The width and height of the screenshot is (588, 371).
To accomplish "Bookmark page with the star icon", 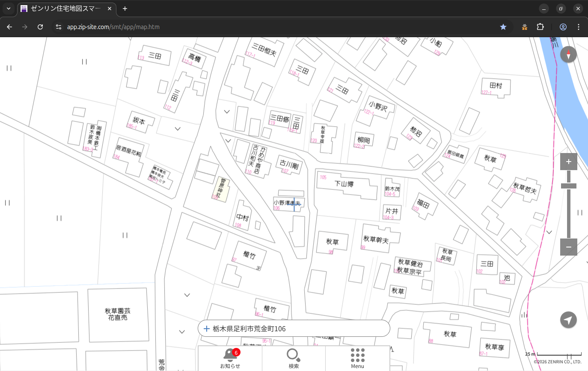I will coord(503,27).
